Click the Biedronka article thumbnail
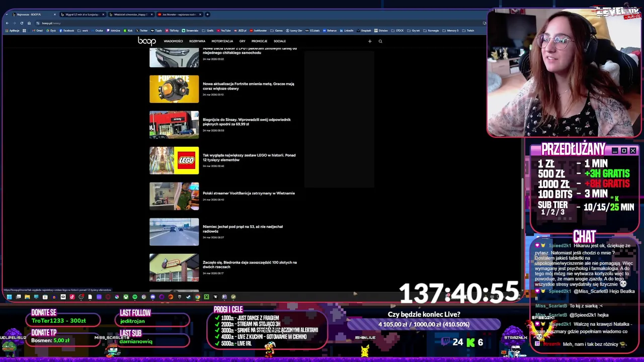This screenshot has width=644, height=362. click(174, 267)
